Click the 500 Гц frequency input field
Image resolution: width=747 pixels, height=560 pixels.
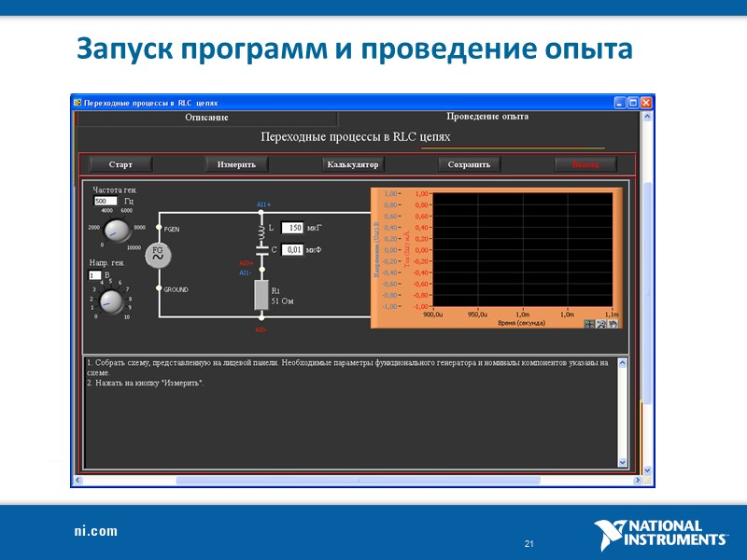pos(105,200)
